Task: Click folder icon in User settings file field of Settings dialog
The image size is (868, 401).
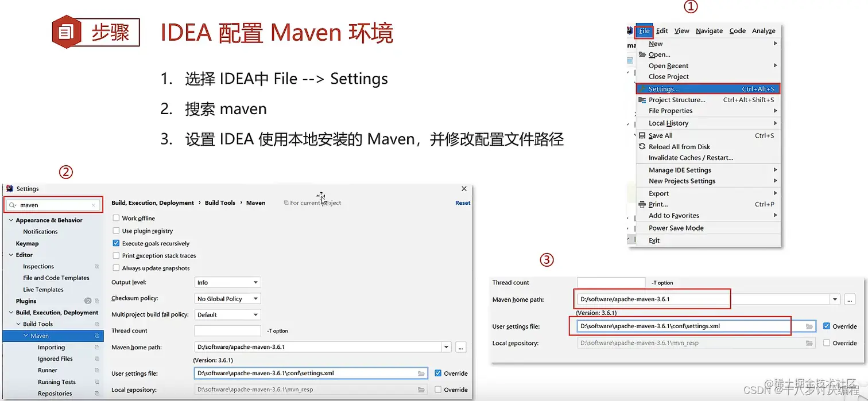Action: pos(422,373)
